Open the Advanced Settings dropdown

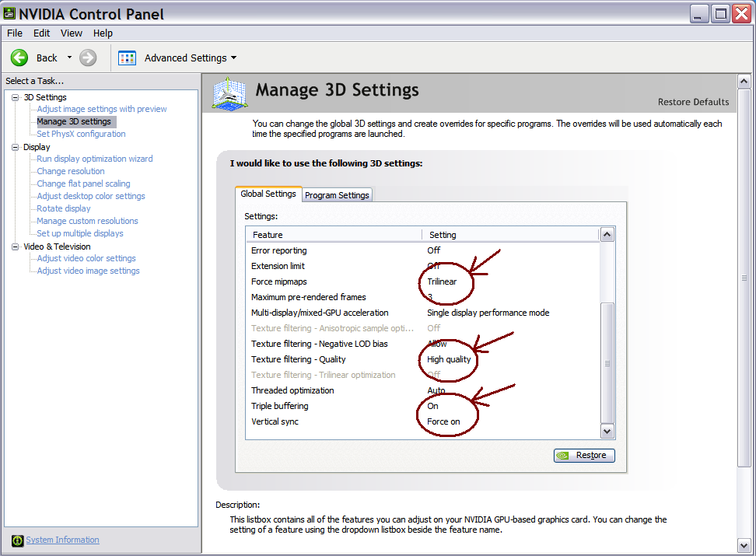(191, 58)
